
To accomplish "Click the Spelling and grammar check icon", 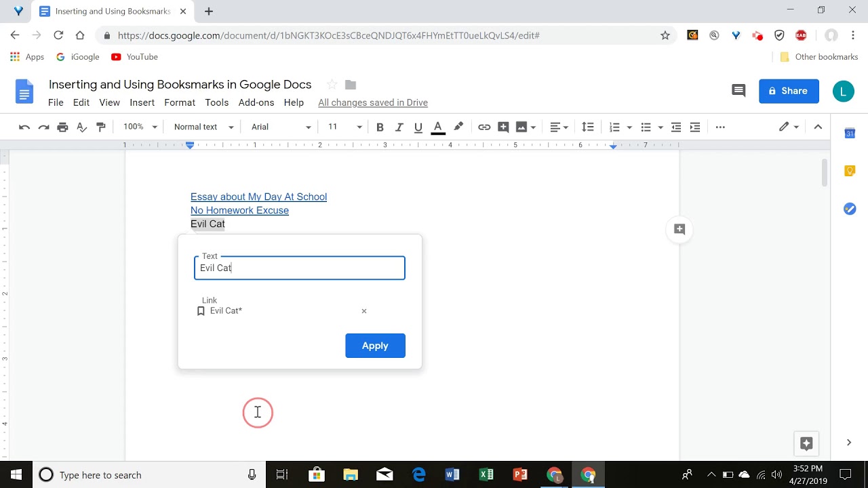I will (x=82, y=127).
